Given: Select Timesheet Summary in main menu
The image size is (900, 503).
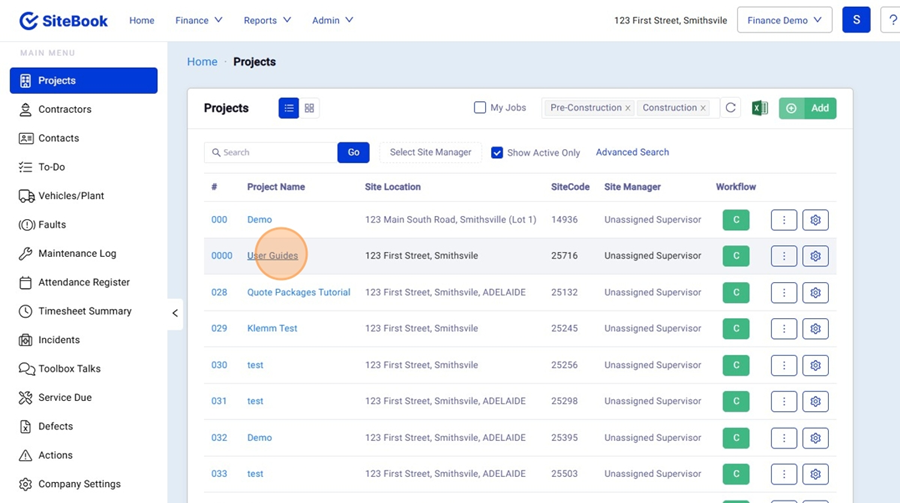Looking at the screenshot, I should [x=85, y=311].
